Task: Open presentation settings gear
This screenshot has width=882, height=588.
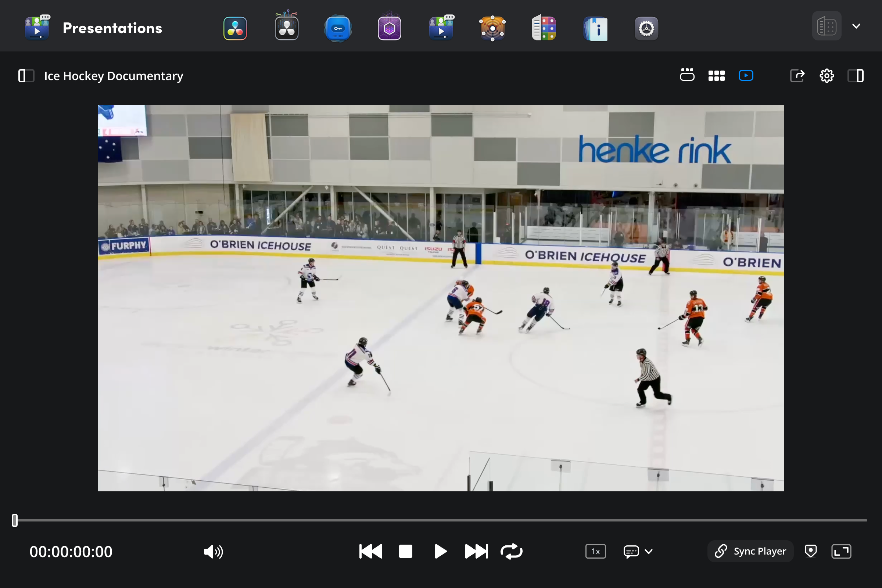Action: [x=827, y=76]
